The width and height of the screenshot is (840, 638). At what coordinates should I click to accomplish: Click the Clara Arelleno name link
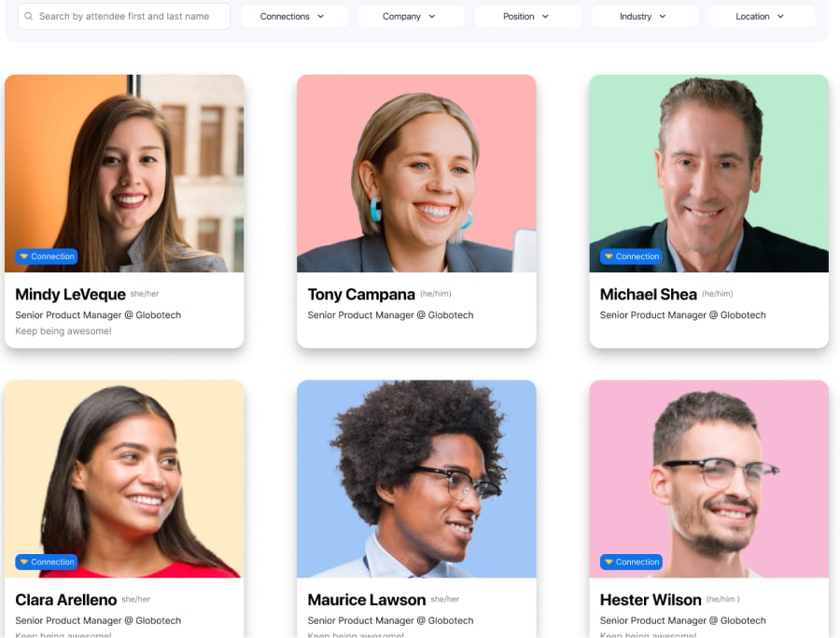66,600
